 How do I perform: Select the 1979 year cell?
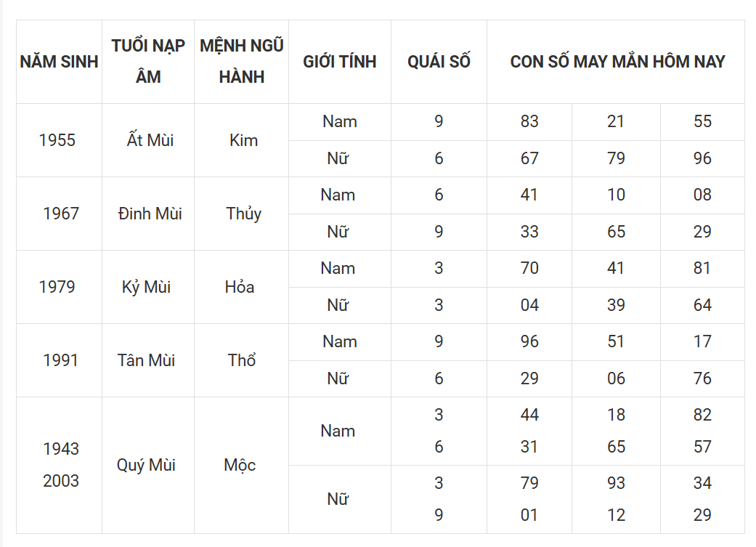59,287
